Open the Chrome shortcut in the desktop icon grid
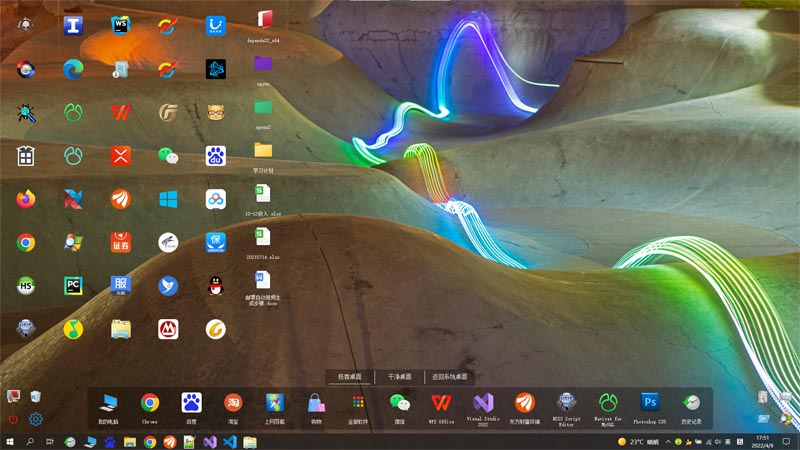 (x=26, y=242)
